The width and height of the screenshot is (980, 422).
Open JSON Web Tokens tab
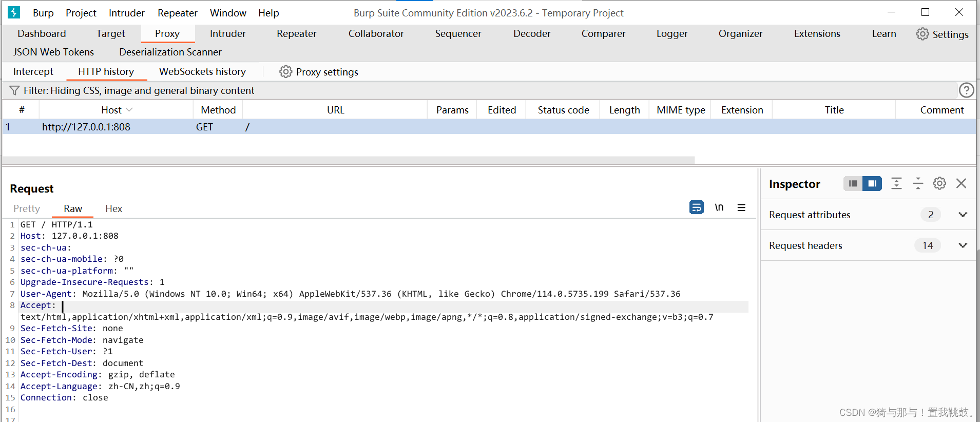click(x=53, y=52)
